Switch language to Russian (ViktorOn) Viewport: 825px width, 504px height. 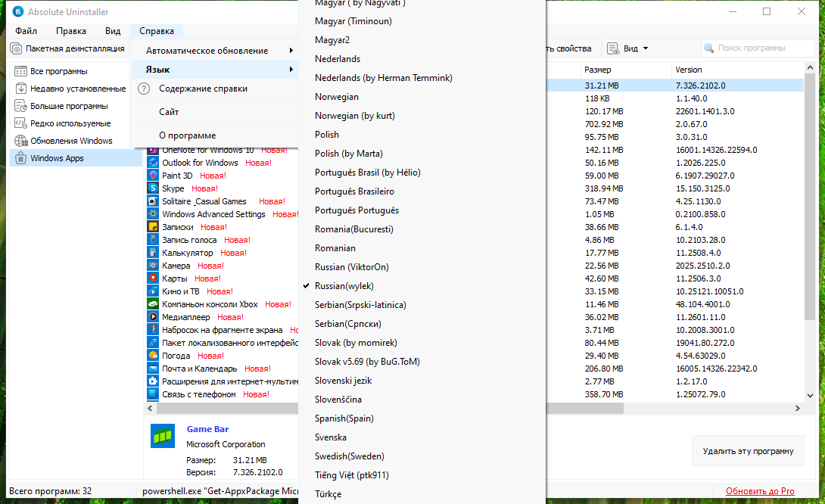(x=351, y=267)
